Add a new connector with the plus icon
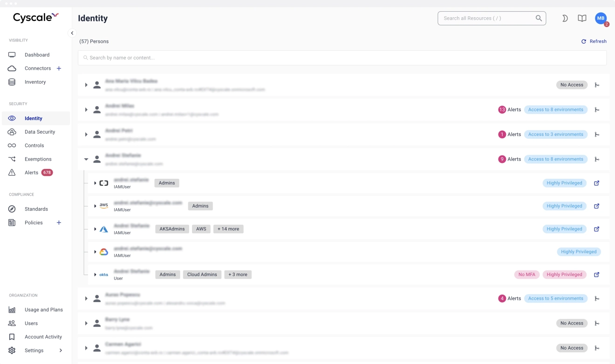The height and width of the screenshot is (364, 615). pyautogui.click(x=59, y=68)
